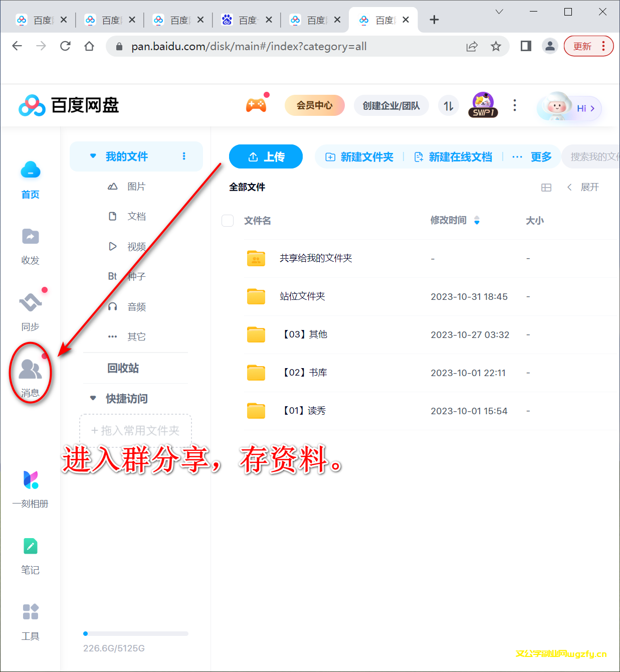Click the browser home icon
This screenshot has width=620, height=672.
(x=89, y=46)
